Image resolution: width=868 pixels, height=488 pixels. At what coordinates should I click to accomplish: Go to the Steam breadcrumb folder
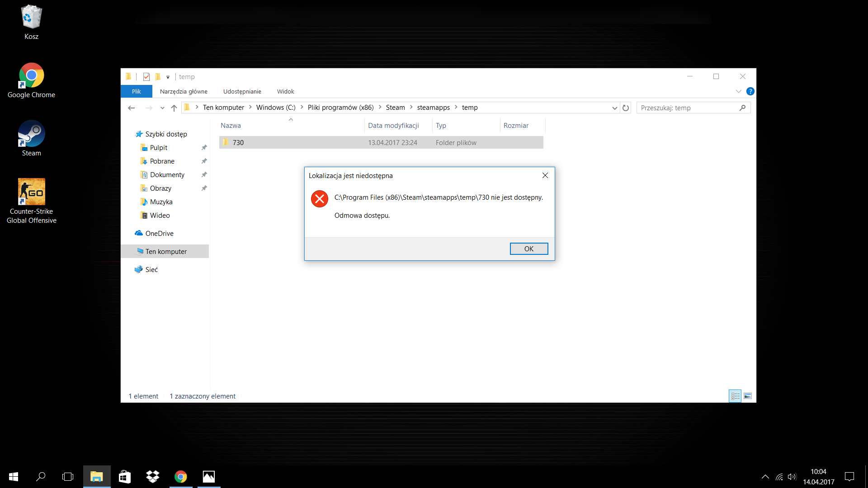pyautogui.click(x=396, y=108)
